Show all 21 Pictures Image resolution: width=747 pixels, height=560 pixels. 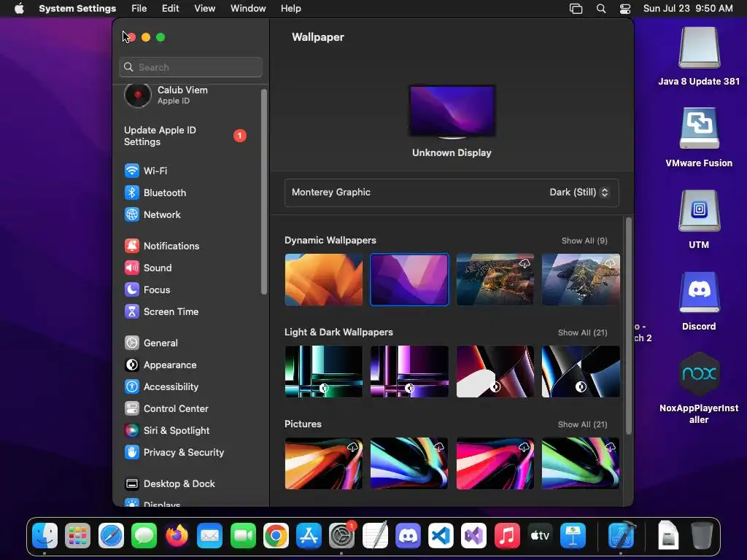[582, 424]
